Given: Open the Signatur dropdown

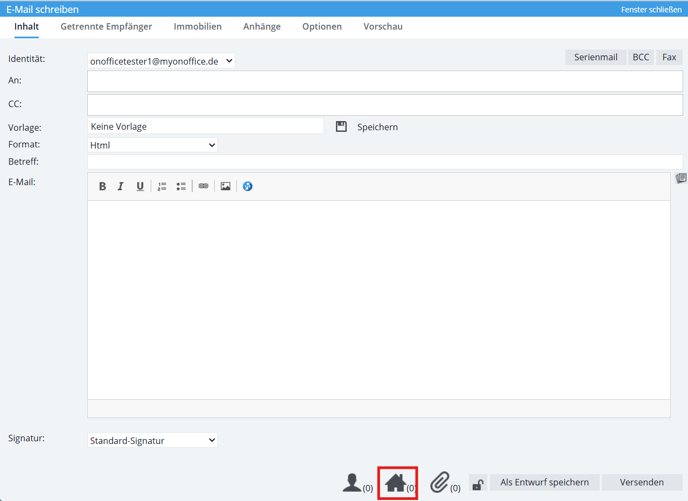Looking at the screenshot, I should (x=152, y=440).
